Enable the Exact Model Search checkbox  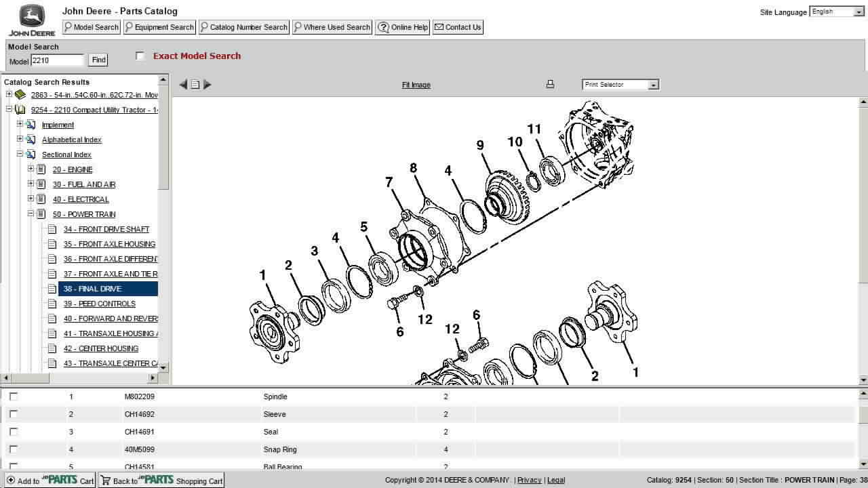click(x=140, y=56)
